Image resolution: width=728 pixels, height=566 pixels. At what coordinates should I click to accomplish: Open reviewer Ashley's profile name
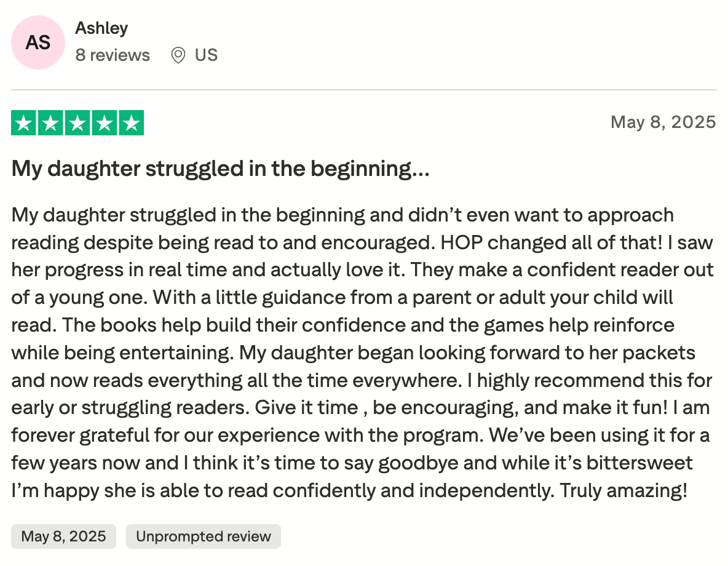(101, 28)
